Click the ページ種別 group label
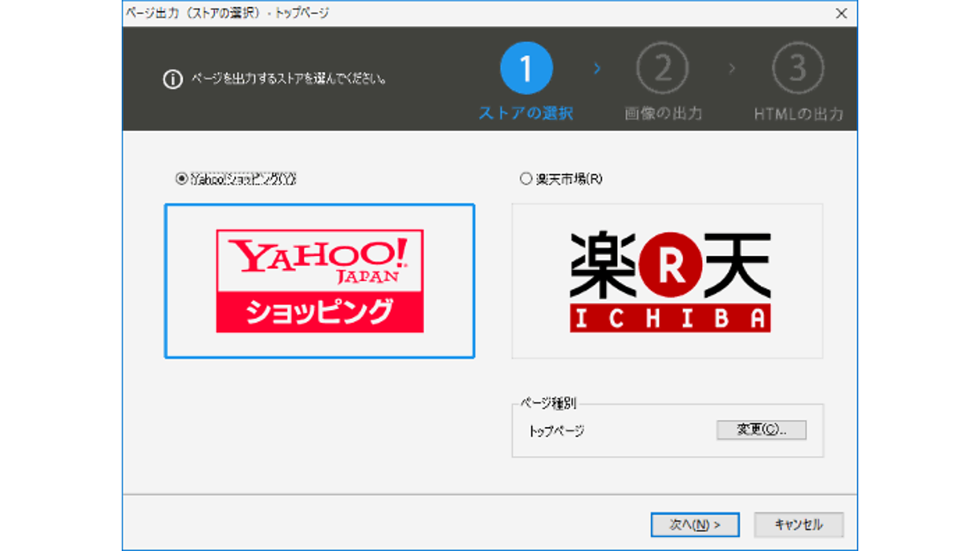The height and width of the screenshot is (551, 980). (x=549, y=403)
